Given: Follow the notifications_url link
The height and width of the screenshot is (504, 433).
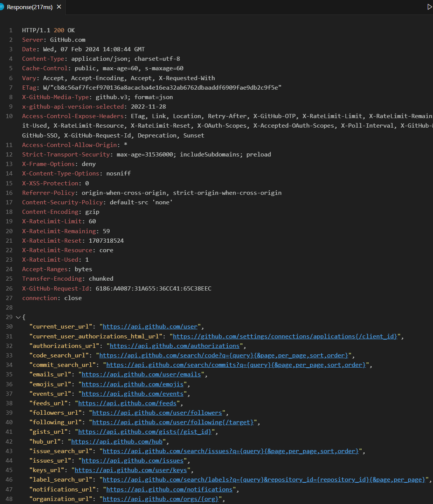Looking at the screenshot, I should click(x=170, y=490).
